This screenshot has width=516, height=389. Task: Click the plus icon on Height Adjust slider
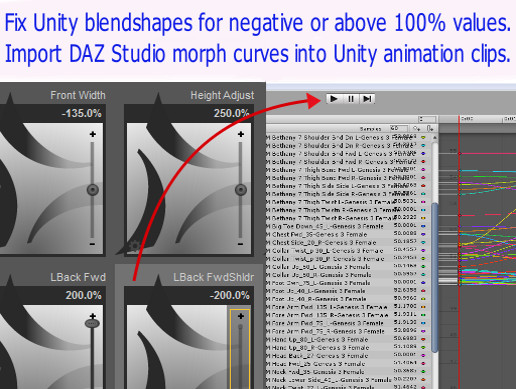pos(241,134)
